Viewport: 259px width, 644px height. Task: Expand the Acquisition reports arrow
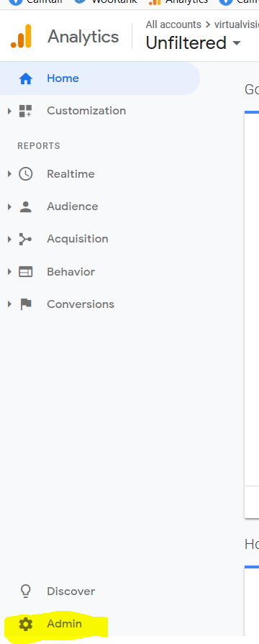pos(9,239)
